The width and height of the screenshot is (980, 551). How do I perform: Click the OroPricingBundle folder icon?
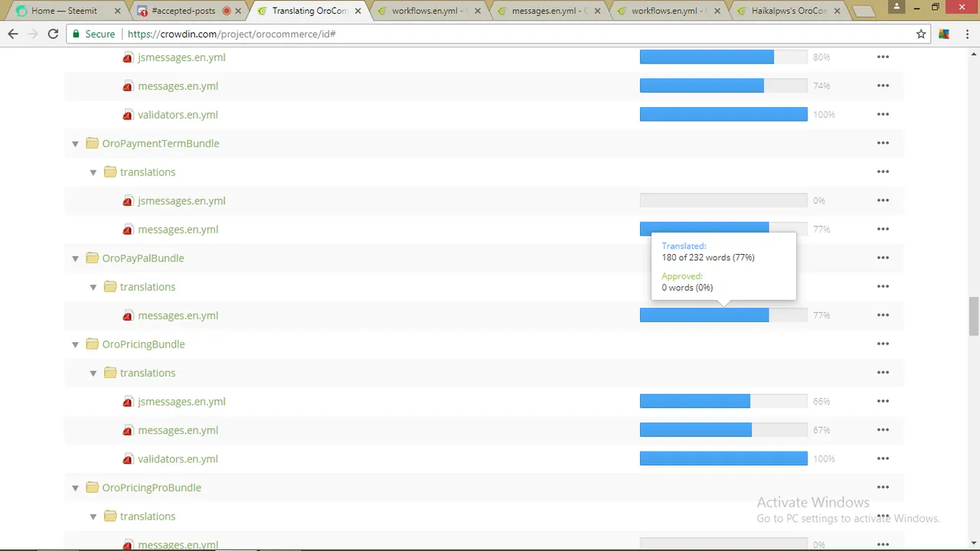pos(93,344)
